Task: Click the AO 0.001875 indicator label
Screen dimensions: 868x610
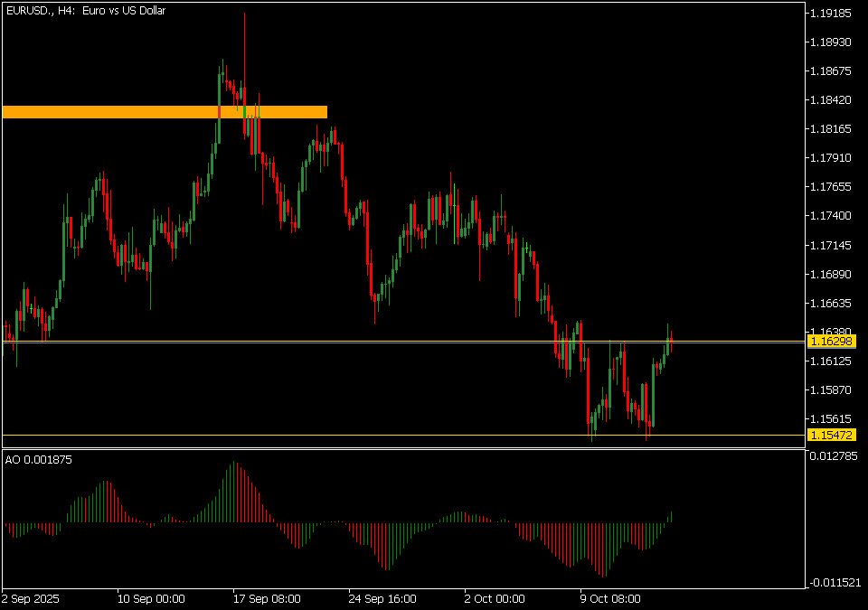Action: pos(39,460)
